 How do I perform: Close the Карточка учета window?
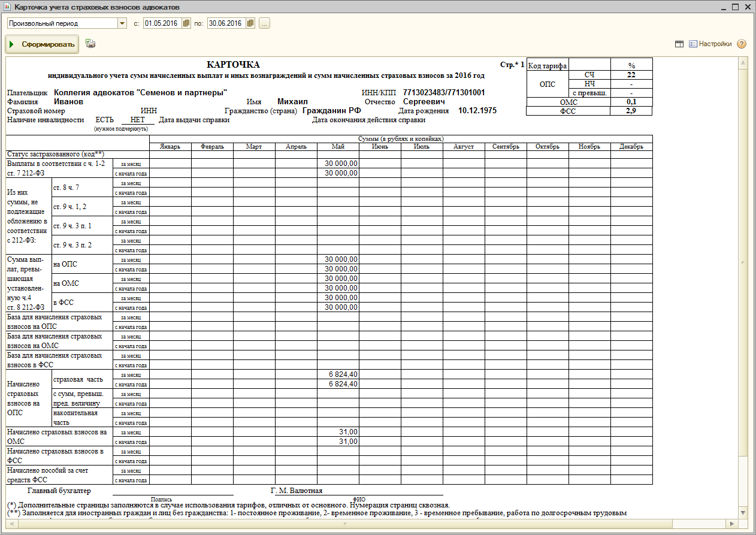click(748, 7)
